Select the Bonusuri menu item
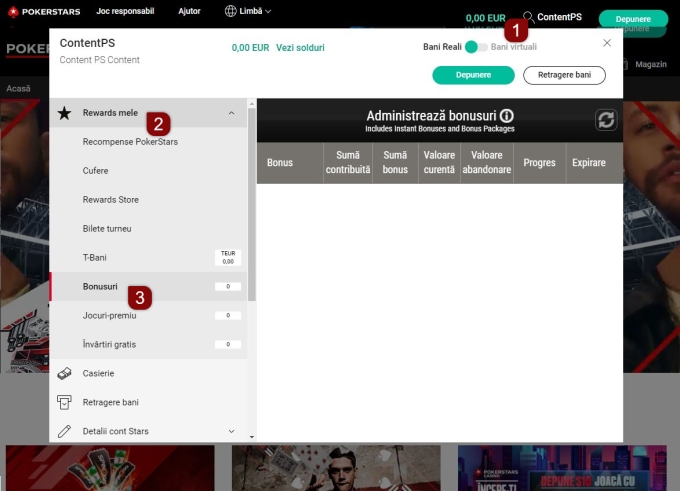The image size is (680, 491). click(x=148, y=287)
